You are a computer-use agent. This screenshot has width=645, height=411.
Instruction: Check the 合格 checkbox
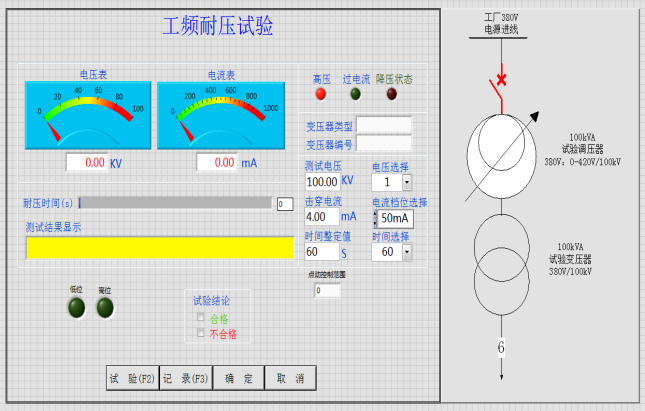(201, 318)
